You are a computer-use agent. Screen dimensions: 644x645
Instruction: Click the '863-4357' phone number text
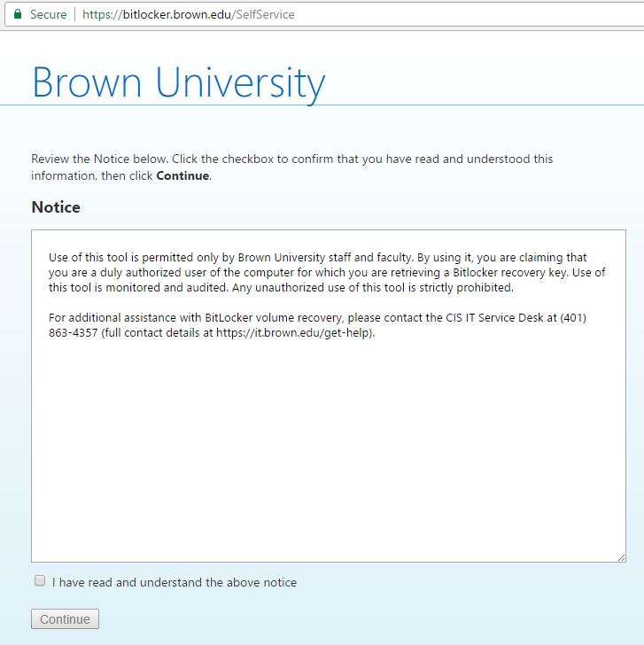[74, 333]
